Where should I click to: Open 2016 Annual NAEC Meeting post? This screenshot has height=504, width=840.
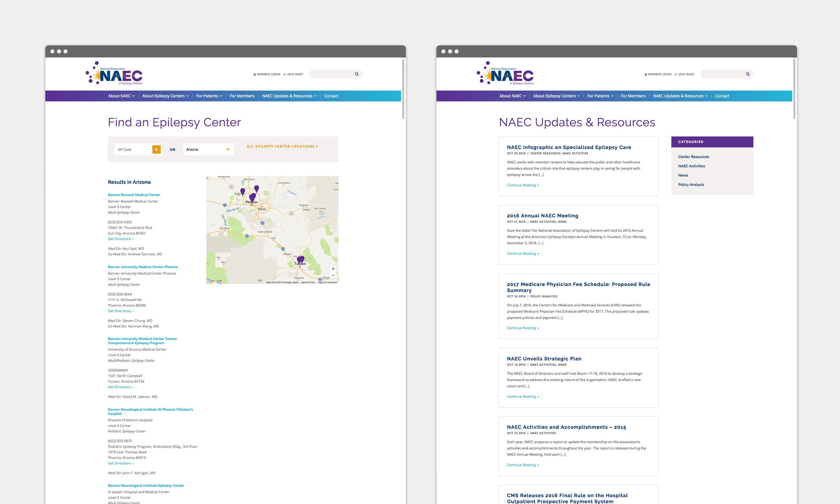pyautogui.click(x=543, y=216)
